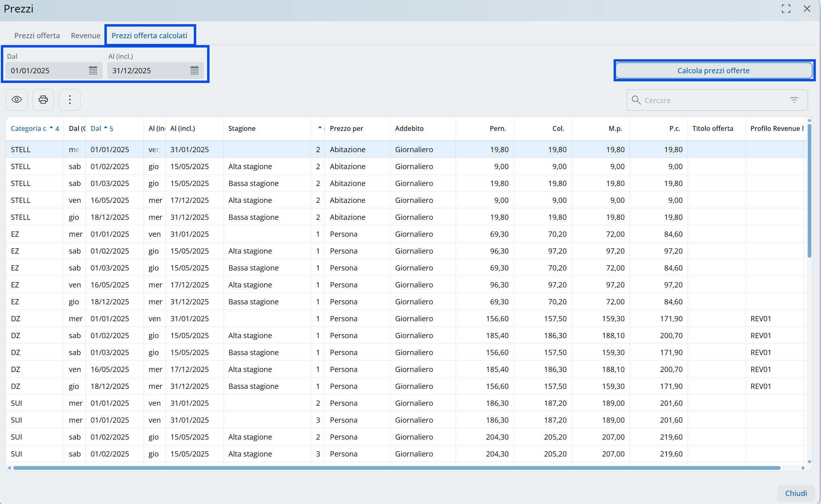Click the eye visibility icon button
The image size is (821, 504).
(x=17, y=100)
